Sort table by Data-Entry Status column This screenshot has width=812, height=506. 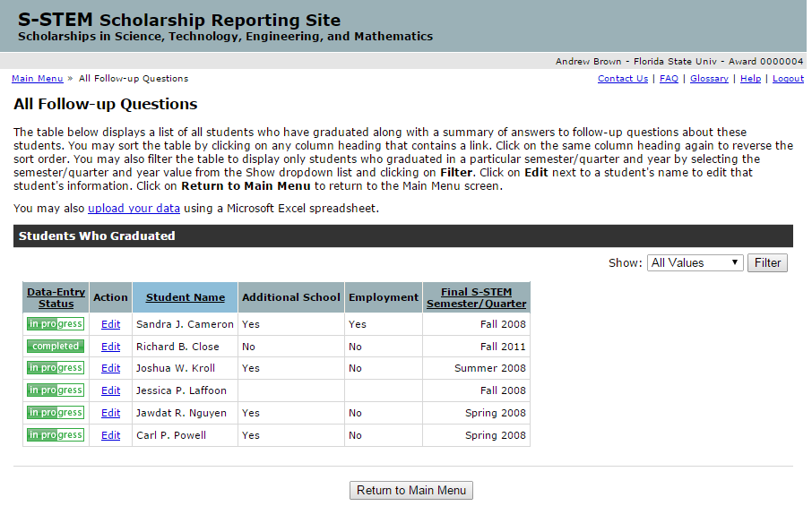[56, 297]
